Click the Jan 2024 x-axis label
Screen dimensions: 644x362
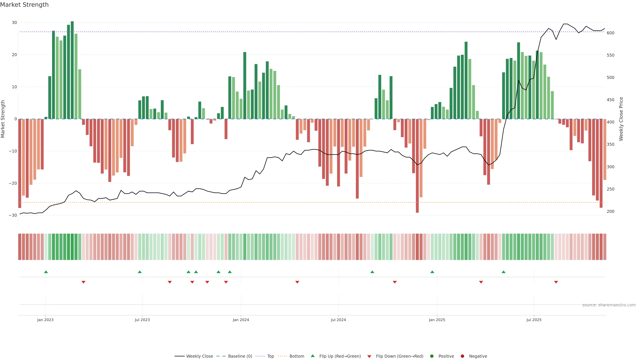[x=241, y=320]
